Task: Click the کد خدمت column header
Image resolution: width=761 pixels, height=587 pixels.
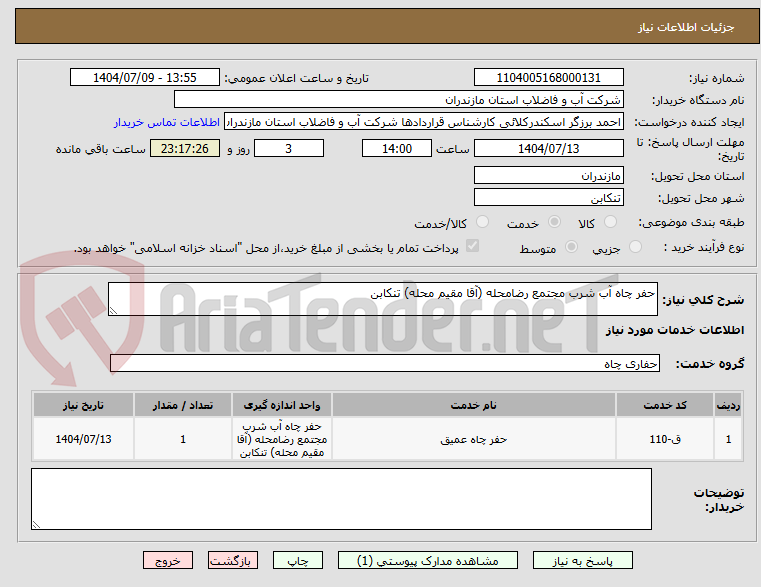Action: (x=665, y=405)
